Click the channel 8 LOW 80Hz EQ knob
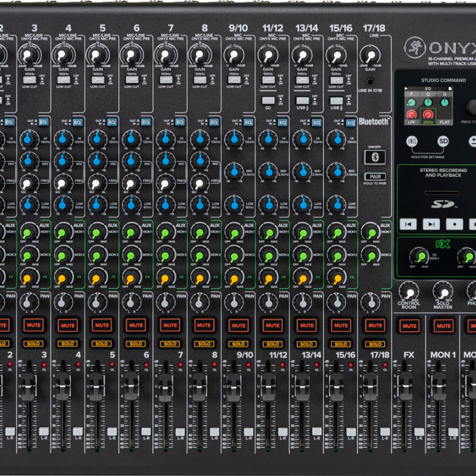Image resolution: width=476 pixels, height=476 pixels. pyautogui.click(x=200, y=205)
